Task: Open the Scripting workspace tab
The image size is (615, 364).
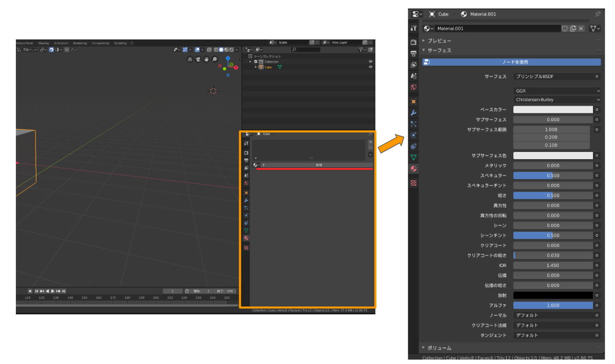Action: tap(120, 43)
